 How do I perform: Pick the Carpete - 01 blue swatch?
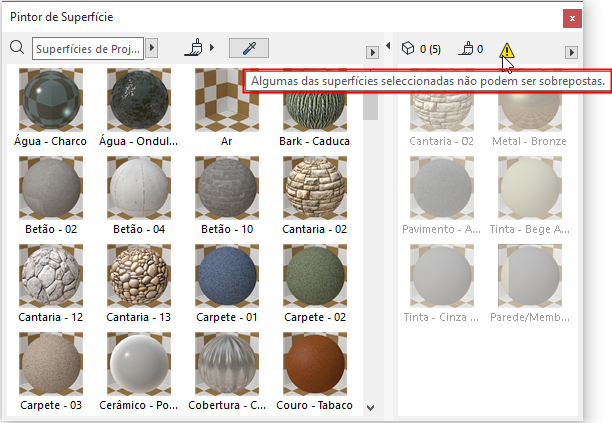tap(226, 277)
